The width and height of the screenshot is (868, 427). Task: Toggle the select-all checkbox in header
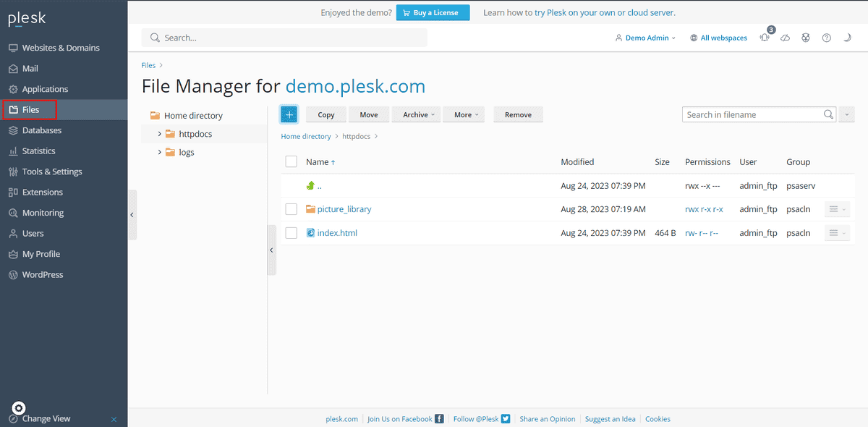291,162
